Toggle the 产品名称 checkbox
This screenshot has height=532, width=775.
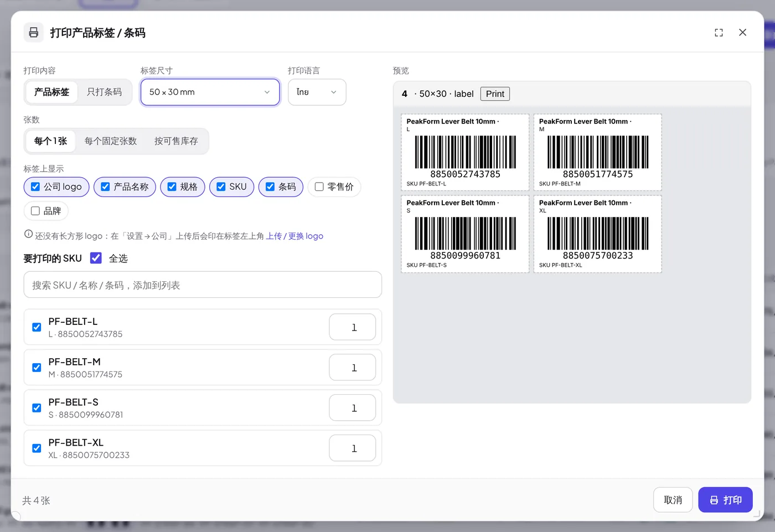105,187
